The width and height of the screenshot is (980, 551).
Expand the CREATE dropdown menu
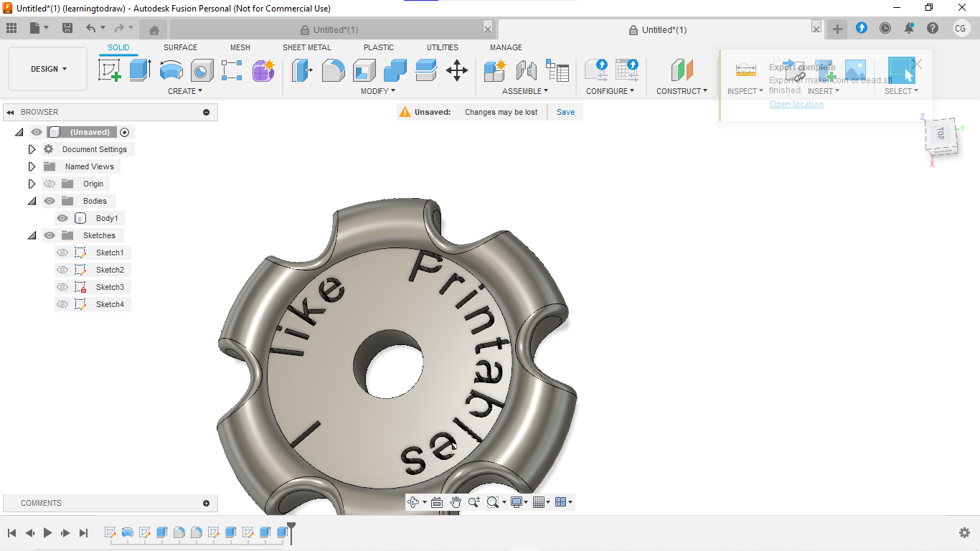point(185,91)
